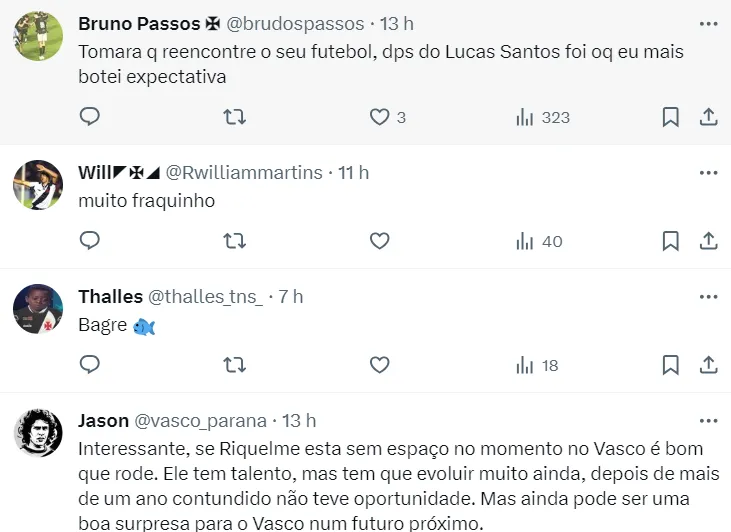Like the "muito fraquinho" tweet

click(379, 241)
